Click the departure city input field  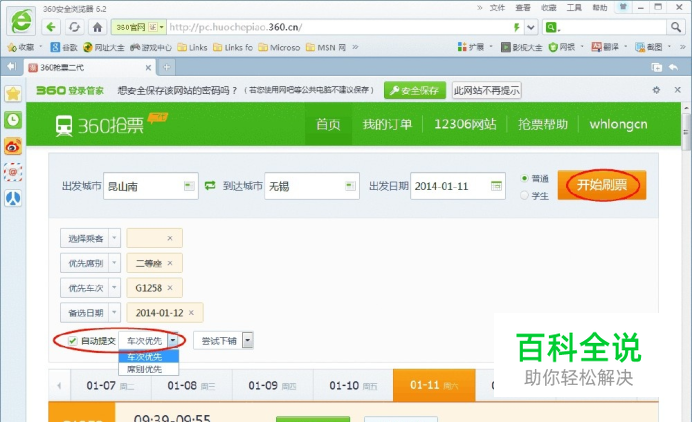(151, 186)
